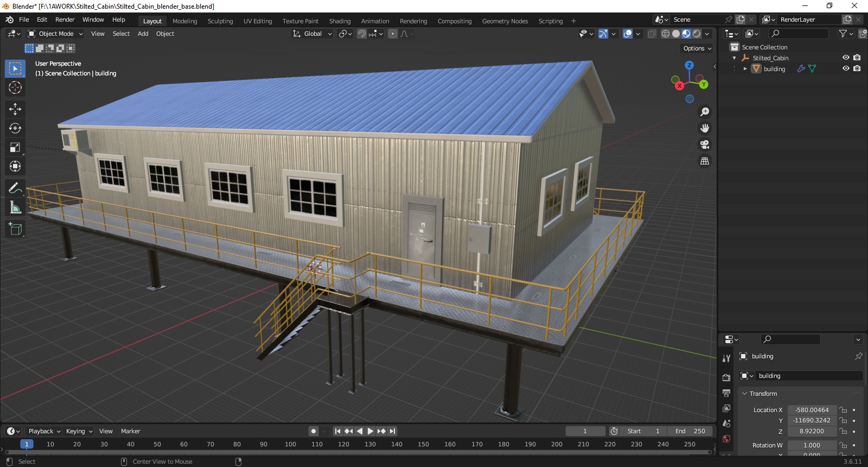The image size is (868, 467).
Task: Jump to the end frame
Action: pyautogui.click(x=392, y=431)
